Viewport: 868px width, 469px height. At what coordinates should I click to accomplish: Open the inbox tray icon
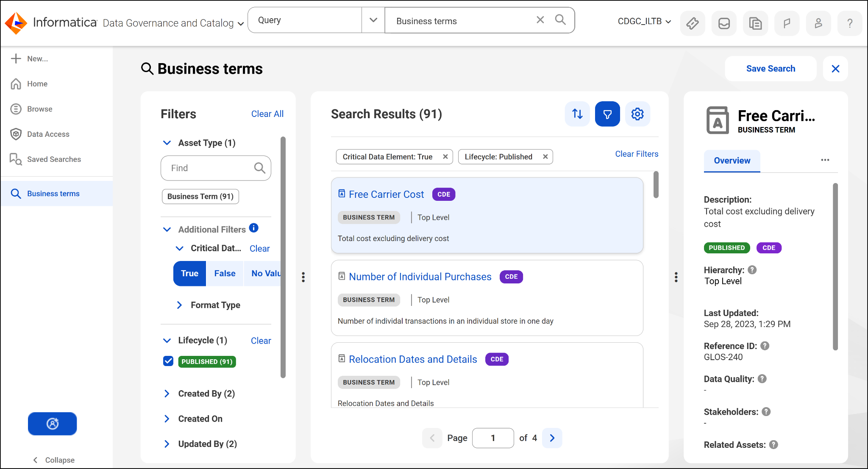(x=724, y=23)
